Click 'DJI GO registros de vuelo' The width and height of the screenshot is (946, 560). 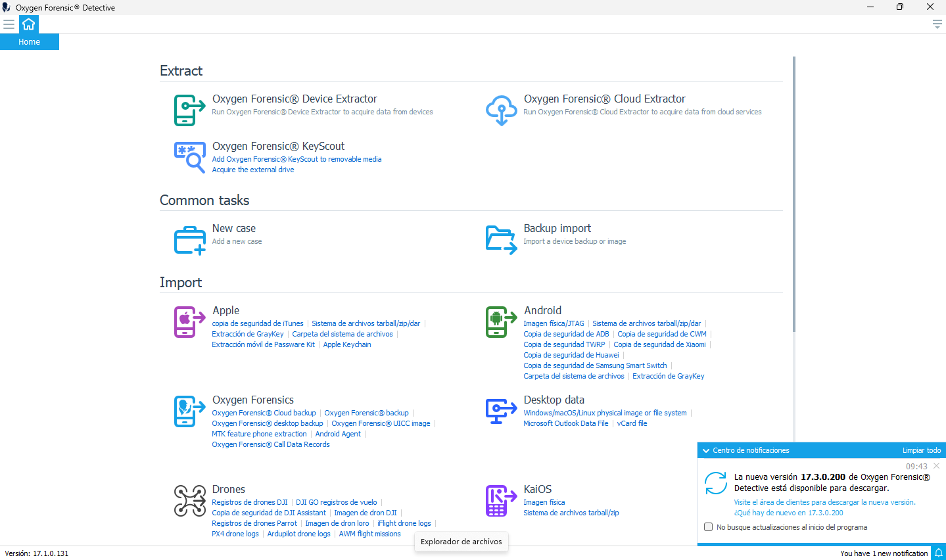pyautogui.click(x=337, y=502)
